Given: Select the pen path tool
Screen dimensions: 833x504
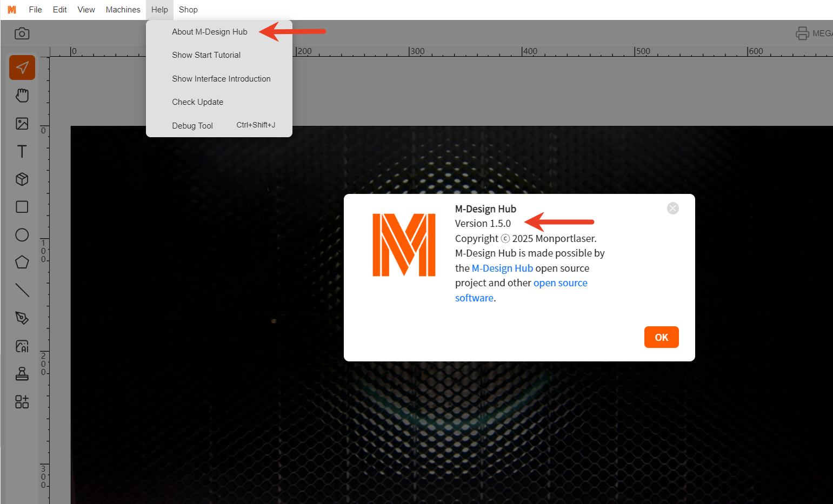Looking at the screenshot, I should 22,318.
